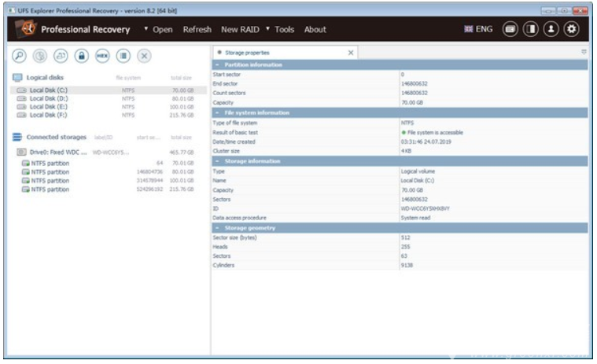Click the Name value Local Disk (C:)
This screenshot has height=364, width=597.
418,181
